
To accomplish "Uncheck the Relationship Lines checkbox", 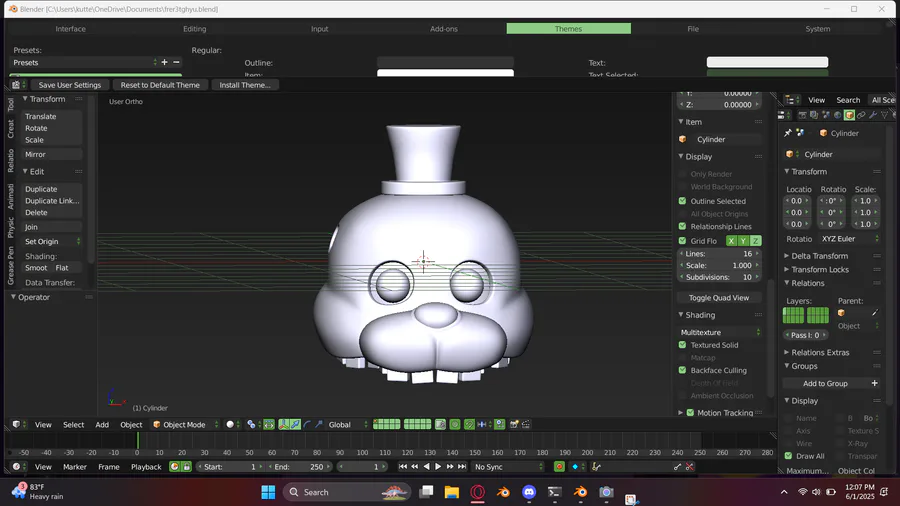I will click(682, 226).
